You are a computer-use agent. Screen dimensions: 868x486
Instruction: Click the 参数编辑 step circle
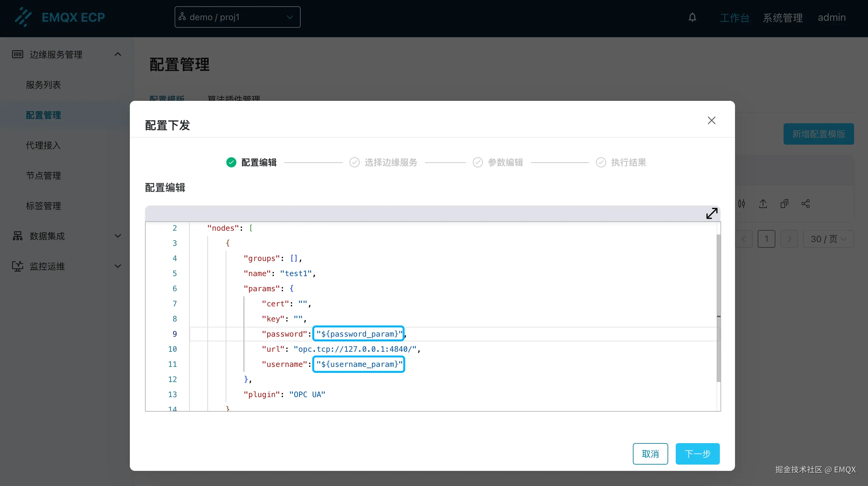click(x=477, y=162)
